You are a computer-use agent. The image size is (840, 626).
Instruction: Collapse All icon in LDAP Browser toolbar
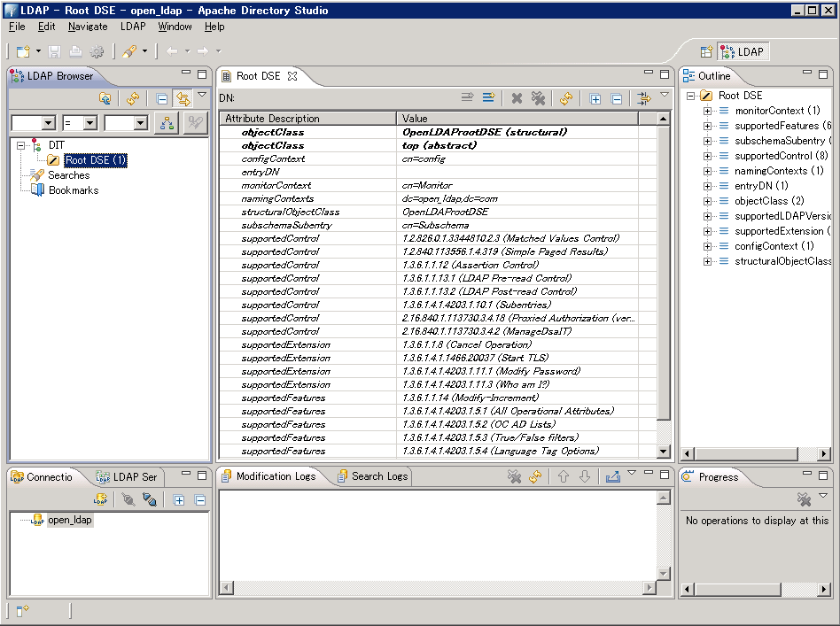point(162,98)
